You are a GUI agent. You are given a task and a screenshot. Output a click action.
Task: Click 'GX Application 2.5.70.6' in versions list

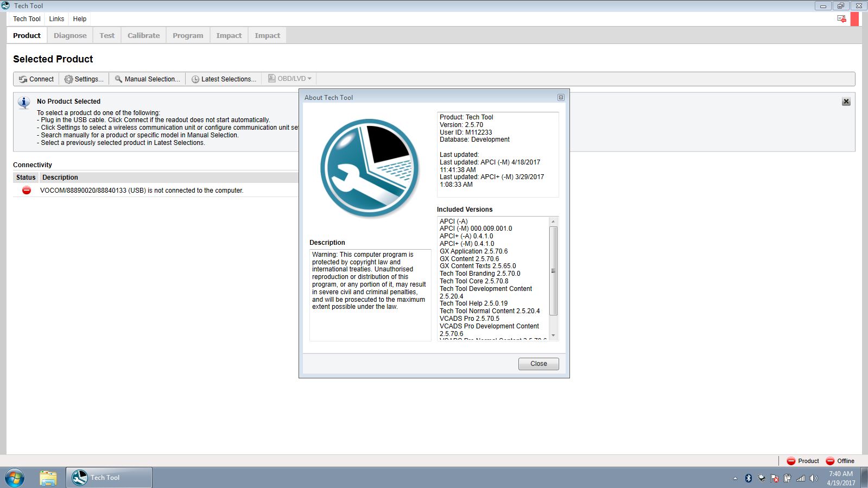pyautogui.click(x=473, y=251)
